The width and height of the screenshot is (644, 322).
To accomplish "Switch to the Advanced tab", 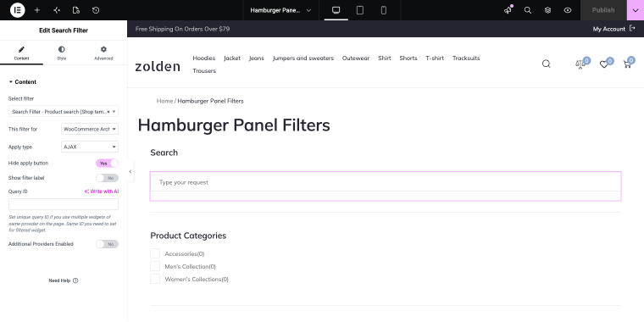I will click(103, 53).
